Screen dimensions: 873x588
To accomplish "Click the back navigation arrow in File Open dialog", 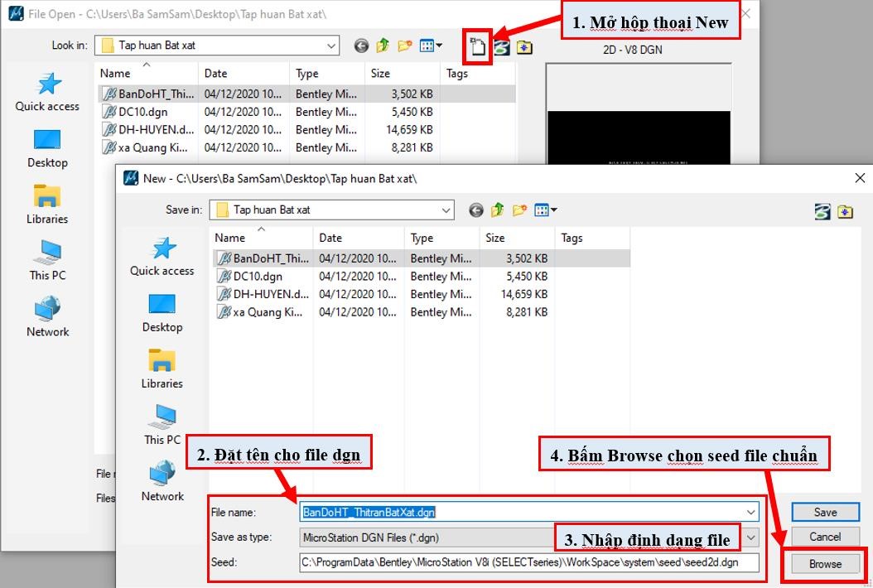I will point(361,46).
